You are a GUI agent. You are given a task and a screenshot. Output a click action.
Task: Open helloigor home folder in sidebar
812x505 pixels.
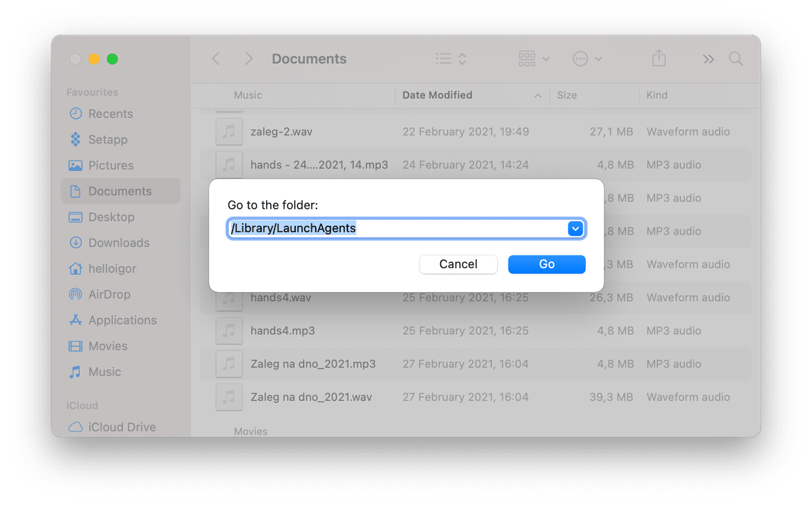121,268
